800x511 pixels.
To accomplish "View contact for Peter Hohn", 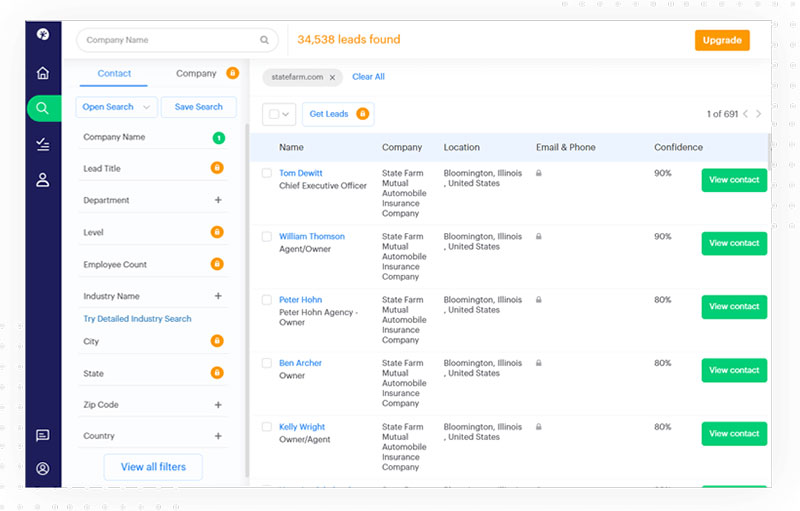I will point(734,306).
